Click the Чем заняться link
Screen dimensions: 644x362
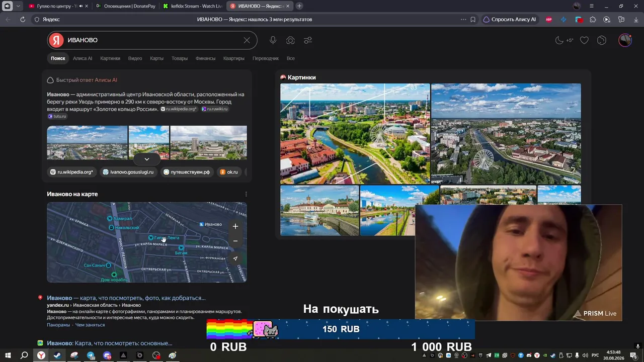90,325
